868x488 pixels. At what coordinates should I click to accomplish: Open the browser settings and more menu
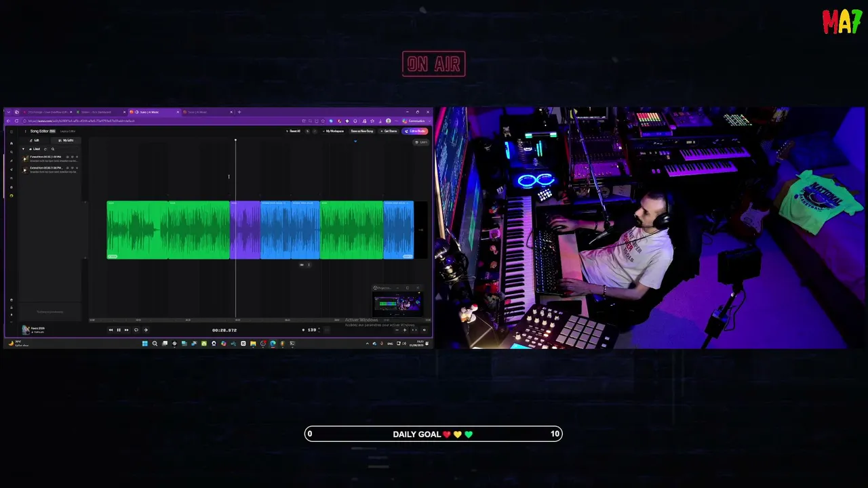point(397,121)
